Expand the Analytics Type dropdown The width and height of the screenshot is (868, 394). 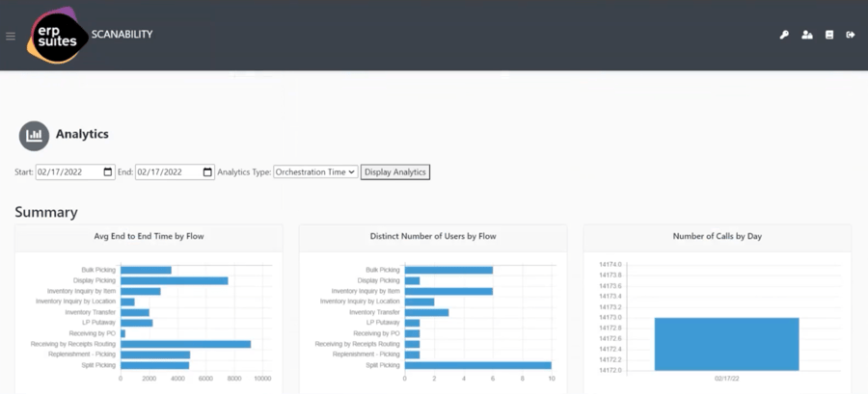(316, 172)
